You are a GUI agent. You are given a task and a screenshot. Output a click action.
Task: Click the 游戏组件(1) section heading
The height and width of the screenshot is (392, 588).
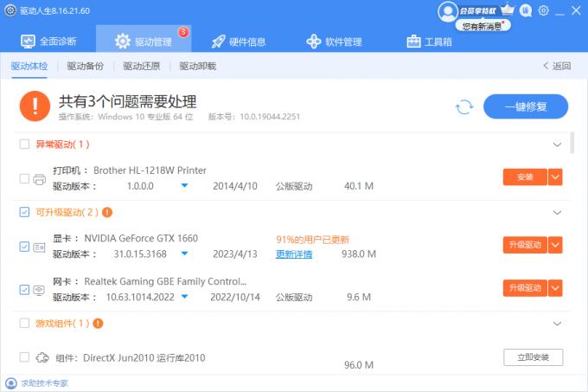(x=62, y=324)
